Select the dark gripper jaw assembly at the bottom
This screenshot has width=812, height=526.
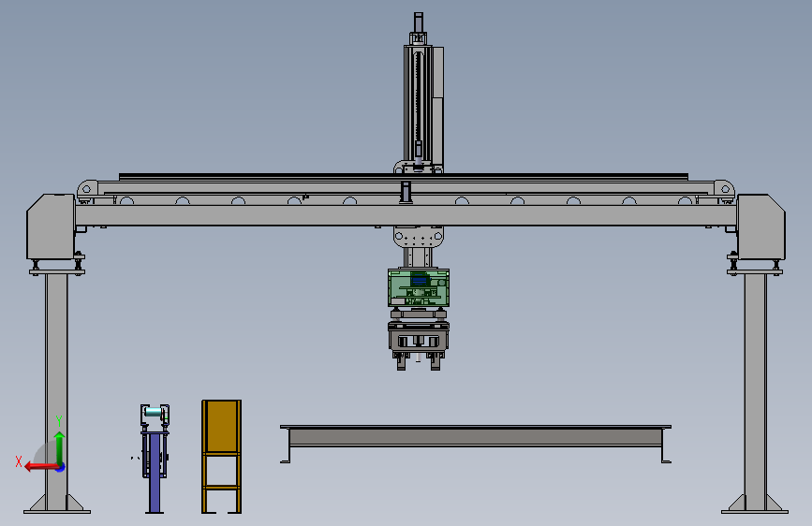(x=419, y=344)
